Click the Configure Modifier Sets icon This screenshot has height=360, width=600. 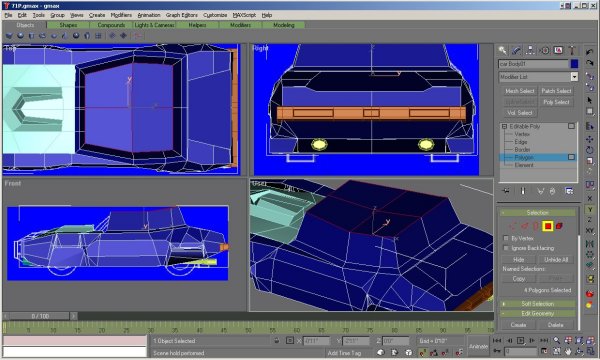569,191
